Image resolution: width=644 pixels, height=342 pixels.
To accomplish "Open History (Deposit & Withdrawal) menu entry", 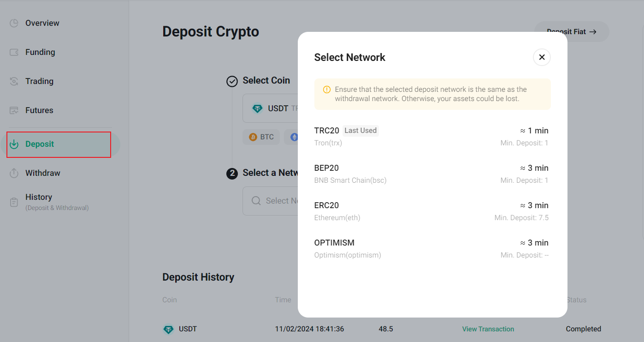I will [x=39, y=197].
